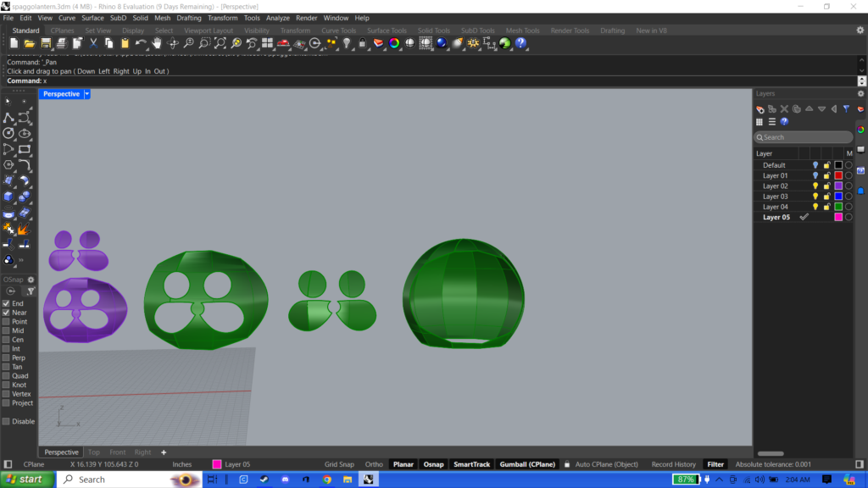This screenshot has height=488, width=868.
Task: Toggle Ortho mode in status bar
Action: point(374,464)
